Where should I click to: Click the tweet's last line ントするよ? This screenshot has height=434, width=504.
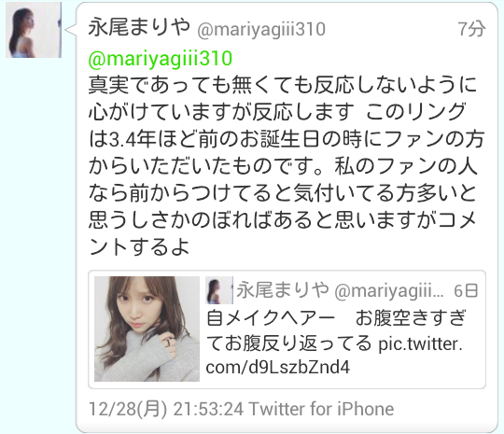pos(139,247)
